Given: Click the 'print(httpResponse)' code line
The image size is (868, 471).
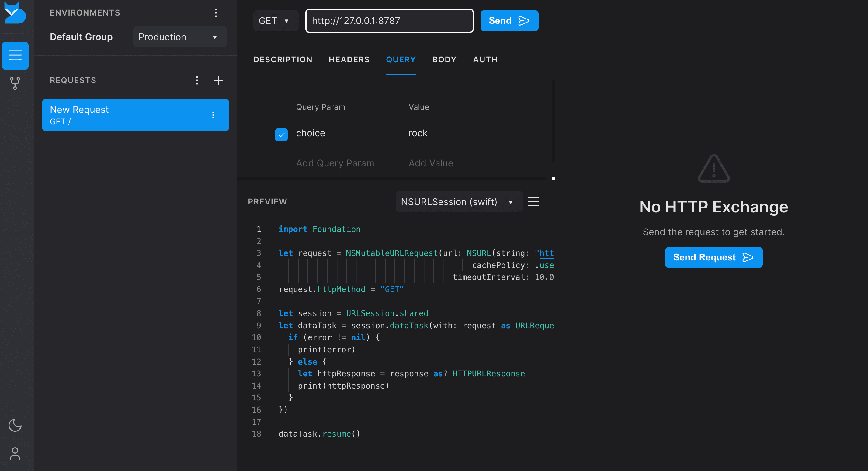Looking at the screenshot, I should point(343,386).
